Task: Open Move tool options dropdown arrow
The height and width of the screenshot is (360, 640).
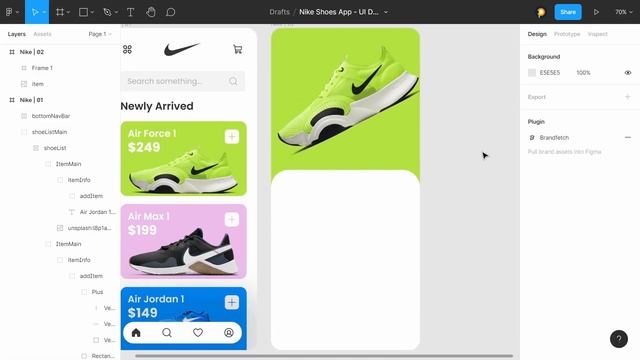Action: click(44, 12)
